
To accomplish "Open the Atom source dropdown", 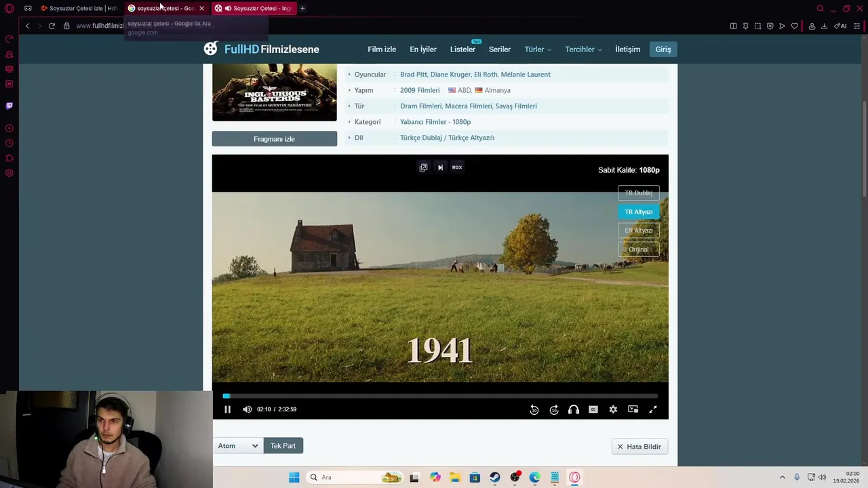I will 237,446.
